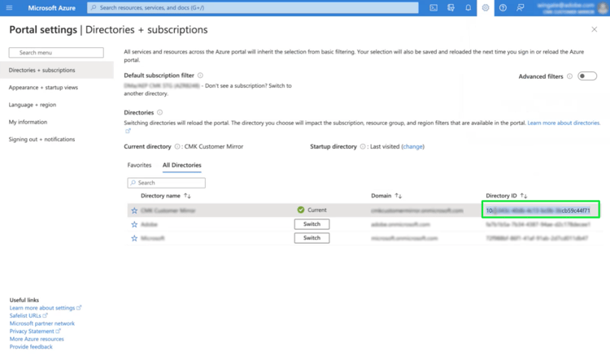The width and height of the screenshot is (610, 364).
Task: Select Directories + subscriptions menu item
Action: [57, 71]
